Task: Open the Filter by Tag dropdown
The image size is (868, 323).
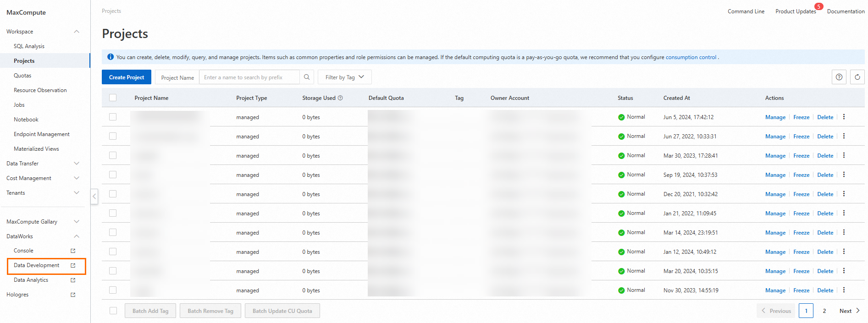Action: [x=345, y=77]
